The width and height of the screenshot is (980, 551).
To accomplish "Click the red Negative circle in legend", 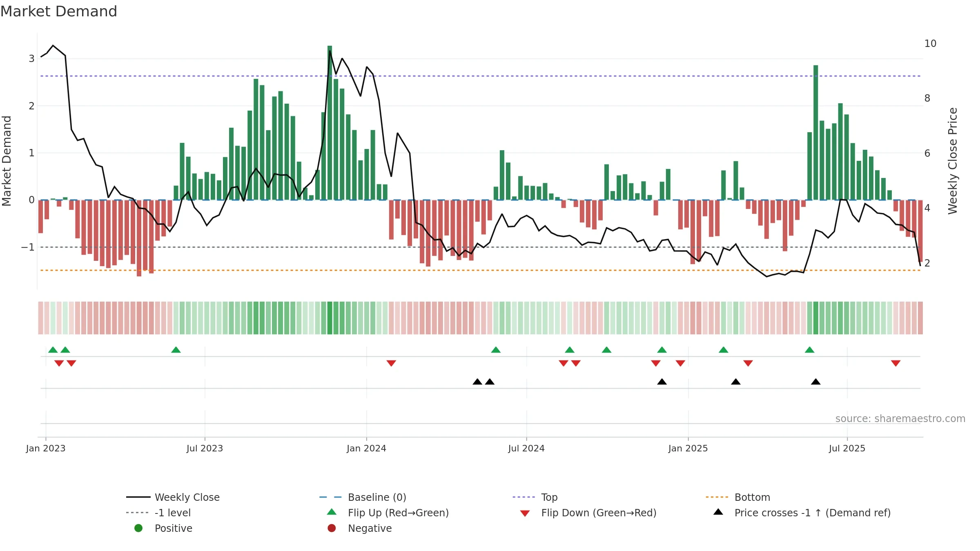I will tap(332, 528).
